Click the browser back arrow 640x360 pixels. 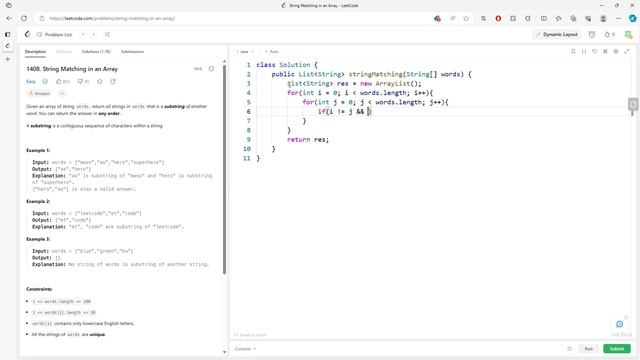[9, 18]
